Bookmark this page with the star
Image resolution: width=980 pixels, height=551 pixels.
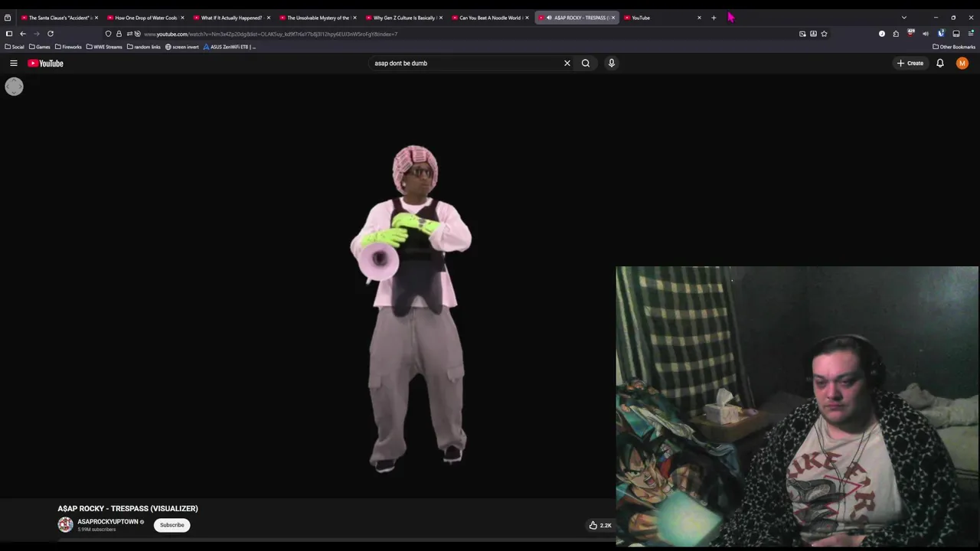824,34
